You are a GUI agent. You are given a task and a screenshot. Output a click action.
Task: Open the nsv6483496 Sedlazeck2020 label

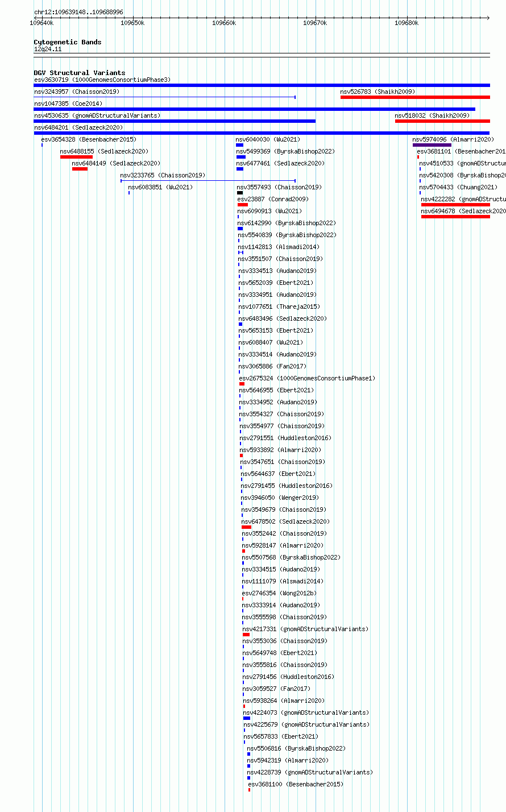(x=283, y=318)
